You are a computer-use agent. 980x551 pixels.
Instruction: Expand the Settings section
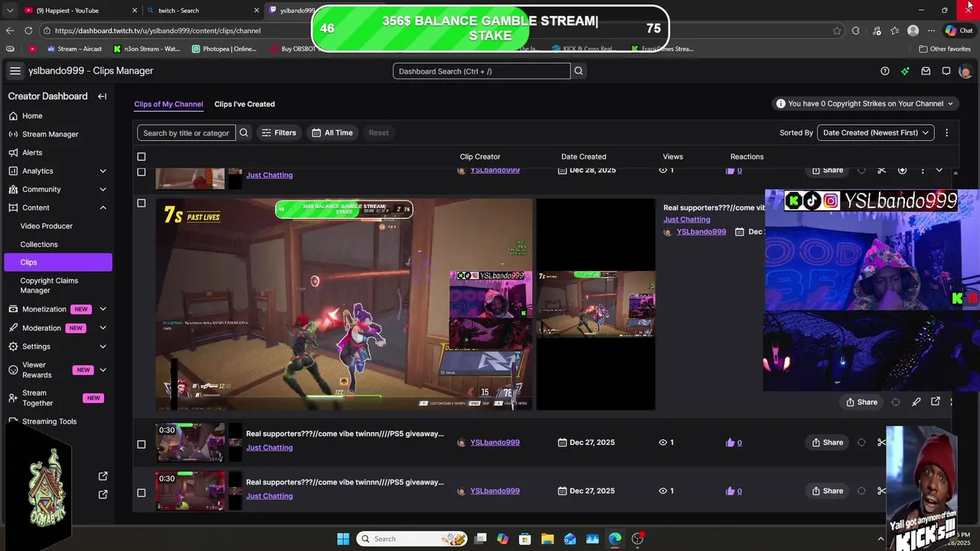coord(103,346)
